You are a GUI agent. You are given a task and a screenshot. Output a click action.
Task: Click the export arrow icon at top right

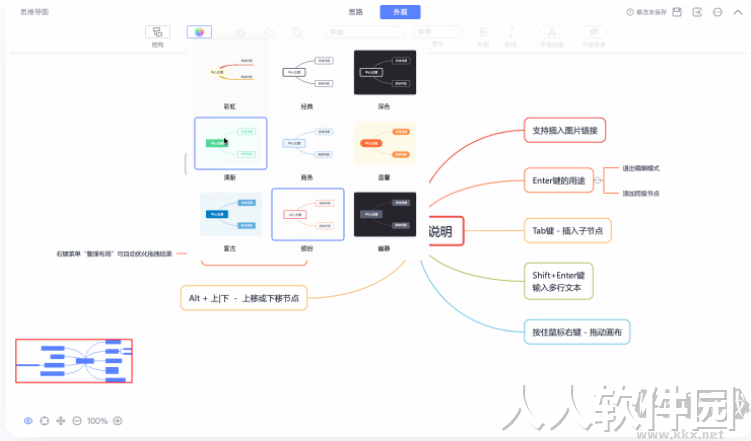point(697,12)
